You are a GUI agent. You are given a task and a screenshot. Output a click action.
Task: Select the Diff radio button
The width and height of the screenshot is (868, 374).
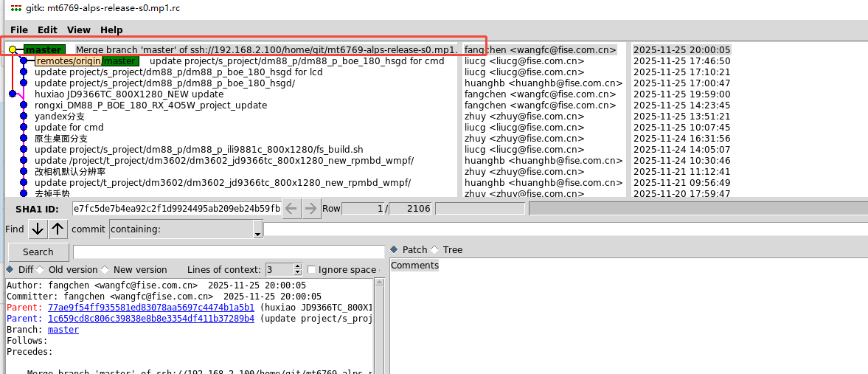click(10, 270)
